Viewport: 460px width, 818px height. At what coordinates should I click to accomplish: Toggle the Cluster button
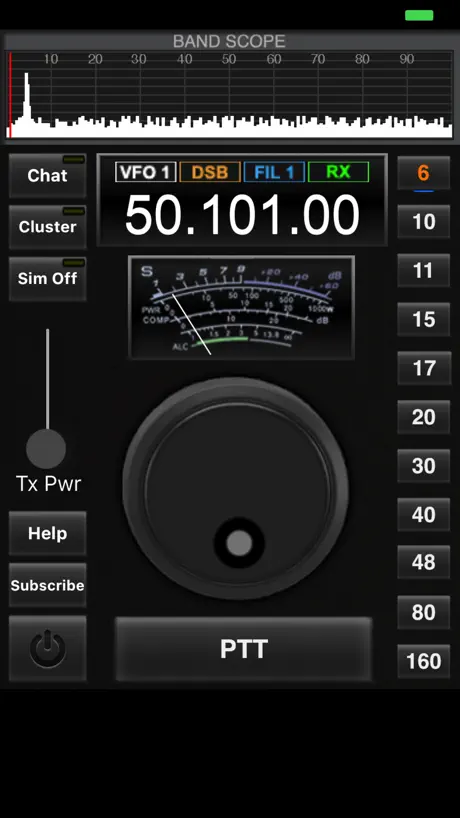(x=47, y=227)
